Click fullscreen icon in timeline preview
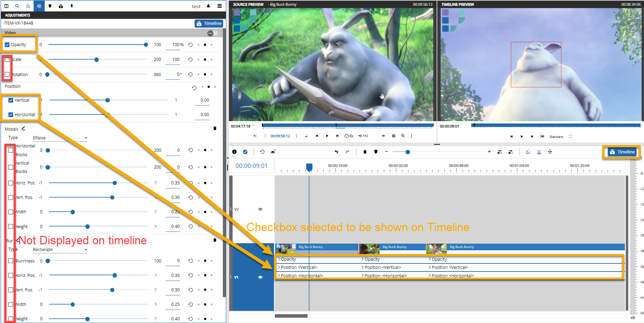Viewport: 644px width, 323px height. [570, 137]
